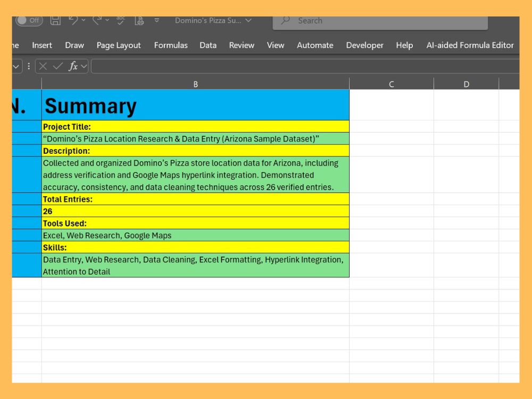The image size is (532, 399).
Task: Click the three-dot formula bar handle
Action: click(x=29, y=66)
